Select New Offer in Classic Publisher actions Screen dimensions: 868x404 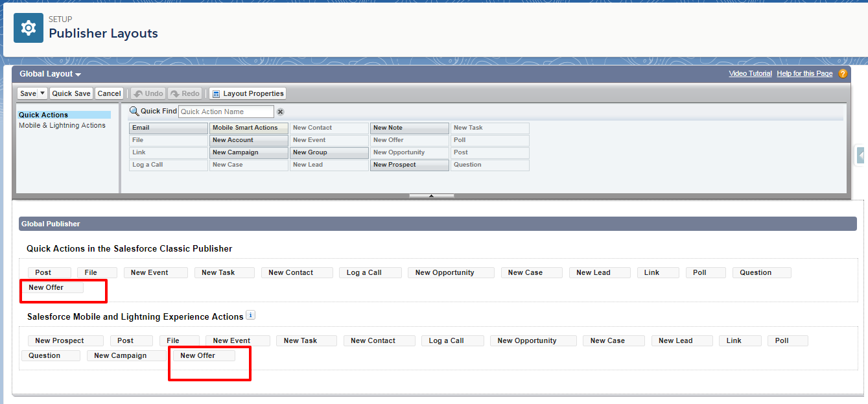pyautogui.click(x=53, y=287)
